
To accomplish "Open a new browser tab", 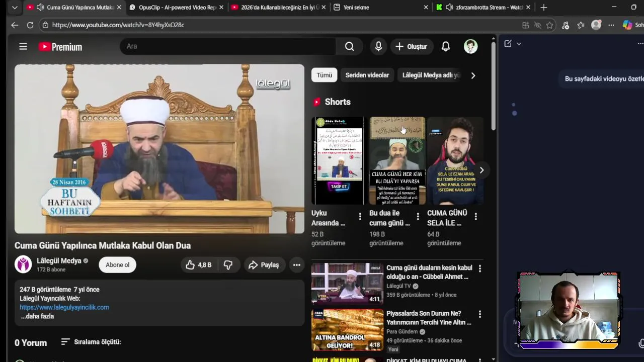I will pos(543,8).
